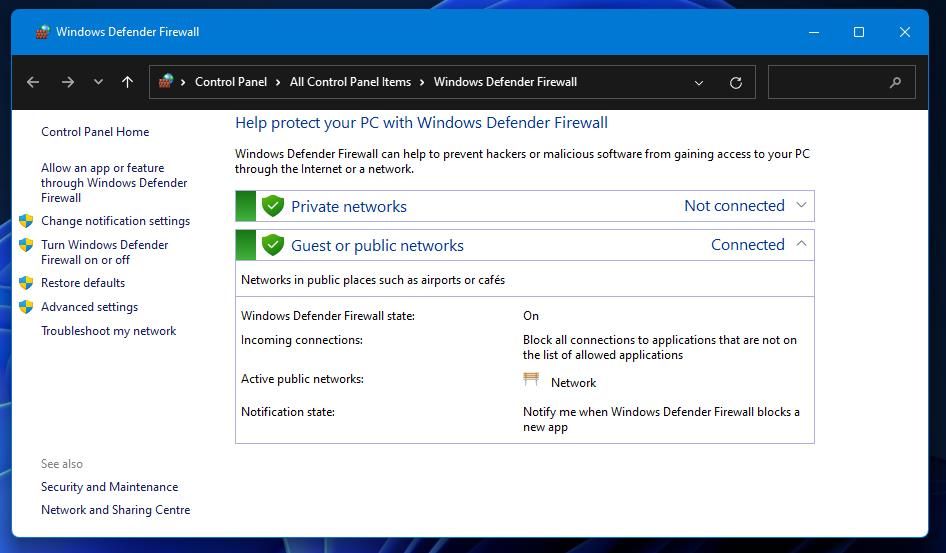
Task: Maximize the Windows Defender Firewall window
Action: pos(859,32)
